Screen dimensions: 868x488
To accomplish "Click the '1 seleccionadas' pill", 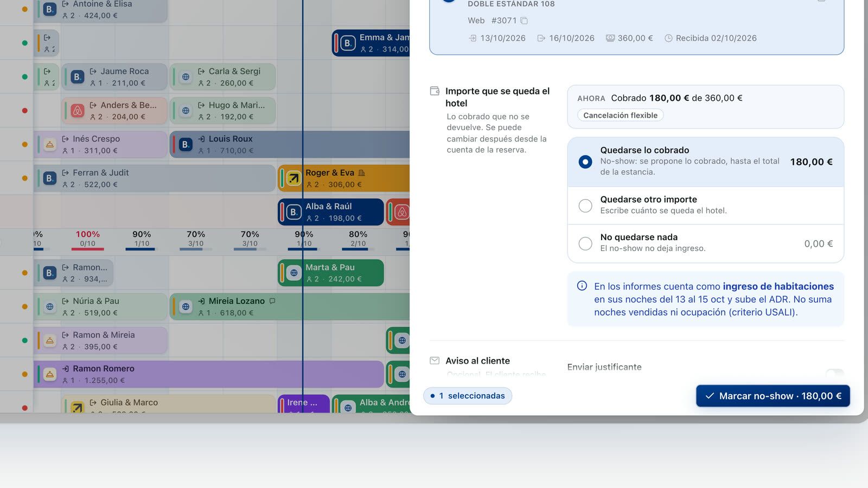I will pyautogui.click(x=468, y=396).
